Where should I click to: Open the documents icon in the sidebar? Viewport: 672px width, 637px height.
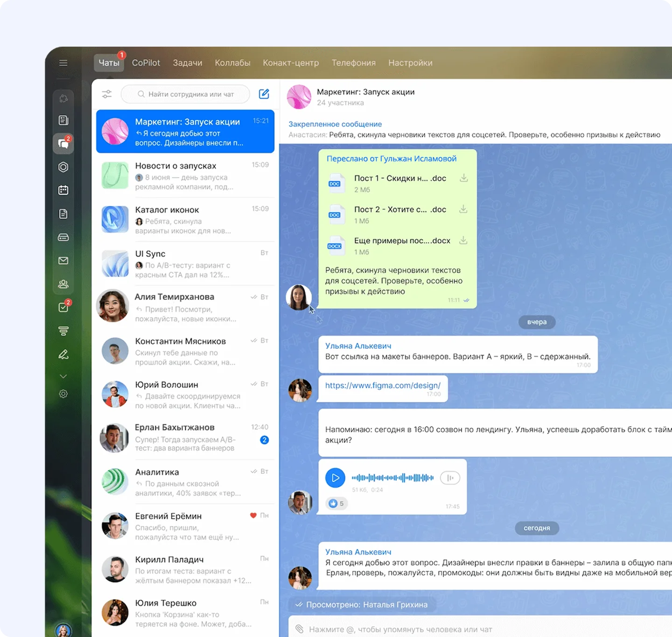63,214
